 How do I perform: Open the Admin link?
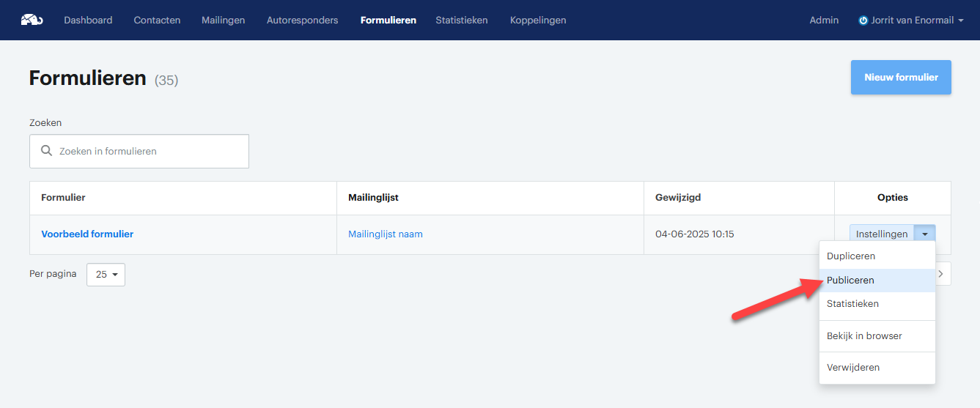click(x=824, y=21)
